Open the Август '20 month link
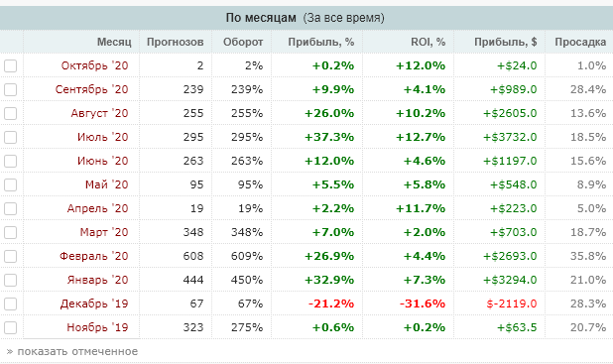This screenshot has width=613, height=364. [99, 113]
